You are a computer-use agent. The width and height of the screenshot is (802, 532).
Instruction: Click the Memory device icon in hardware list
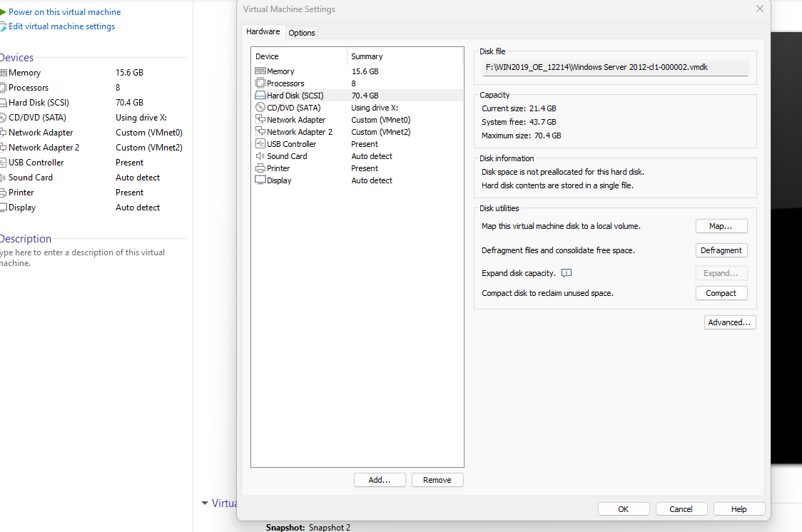[x=260, y=71]
